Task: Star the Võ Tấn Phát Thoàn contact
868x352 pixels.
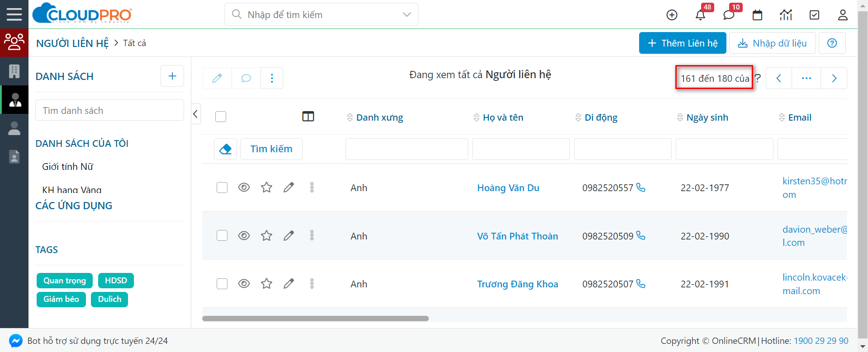Action: click(x=266, y=235)
